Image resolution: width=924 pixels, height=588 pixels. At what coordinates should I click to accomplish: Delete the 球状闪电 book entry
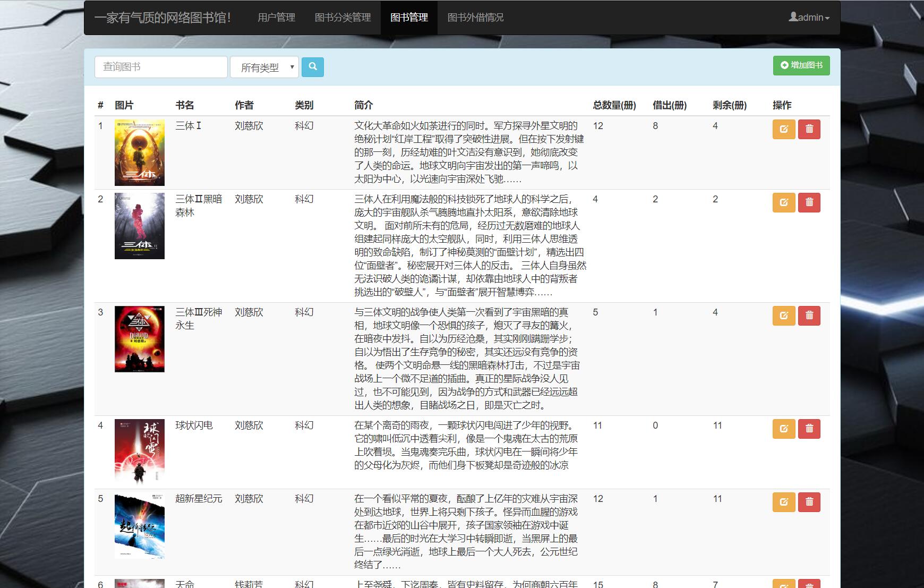pyautogui.click(x=809, y=429)
